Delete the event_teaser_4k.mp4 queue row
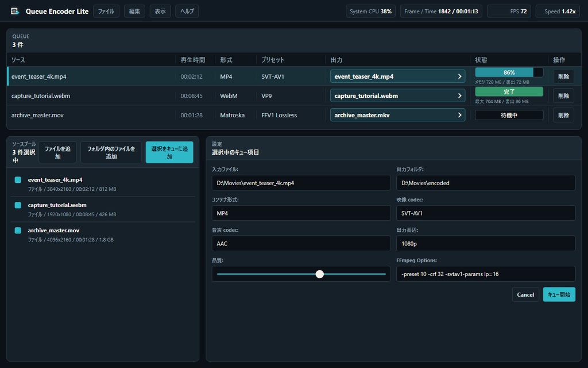588x368 pixels. click(x=563, y=76)
